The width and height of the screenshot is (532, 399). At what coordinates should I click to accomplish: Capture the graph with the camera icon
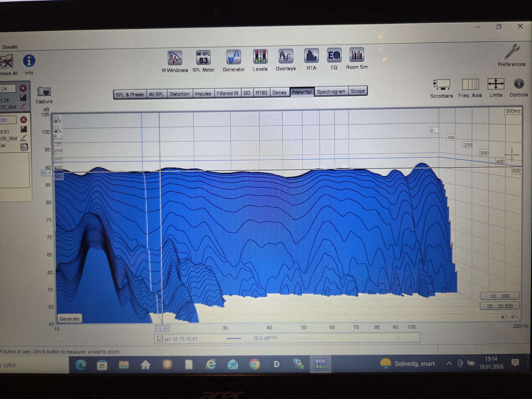44,95
